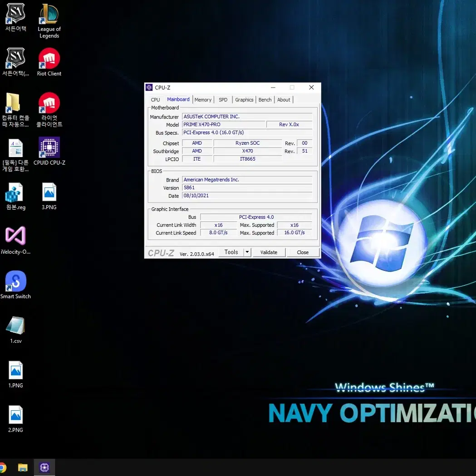Click the Rev X.0x field
Viewport: 476px width, 476px height.
[290, 124]
